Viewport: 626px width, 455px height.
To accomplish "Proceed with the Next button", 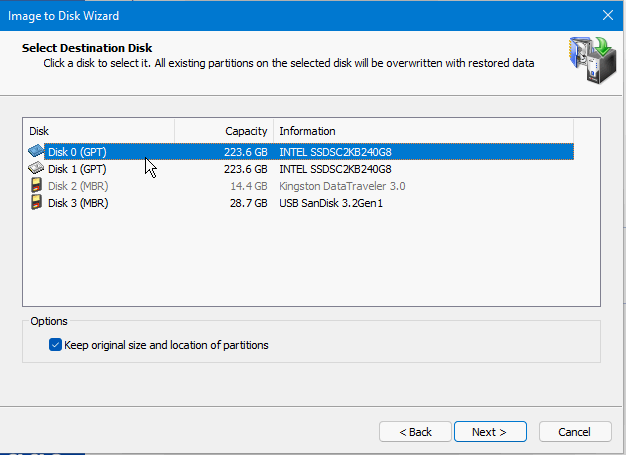I will (x=490, y=432).
